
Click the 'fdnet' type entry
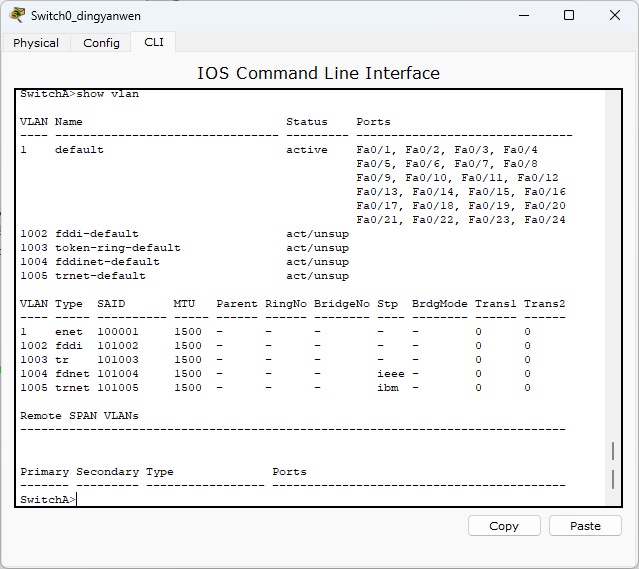tap(72, 374)
